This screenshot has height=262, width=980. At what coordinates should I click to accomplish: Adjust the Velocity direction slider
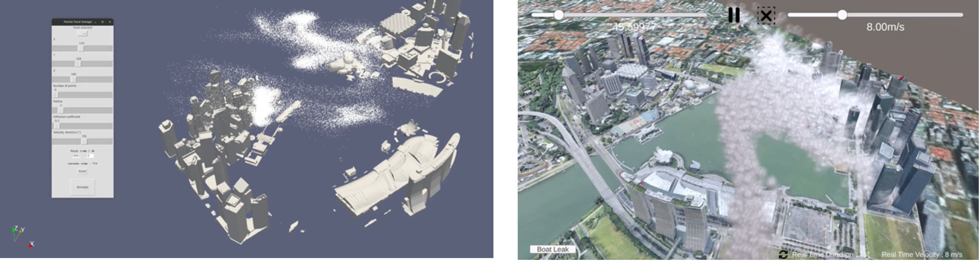82,141
